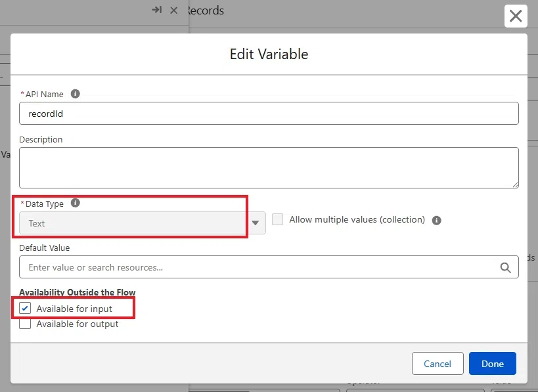The image size is (538, 392).
Task: Uncheck Available for input
Action: pos(25,308)
